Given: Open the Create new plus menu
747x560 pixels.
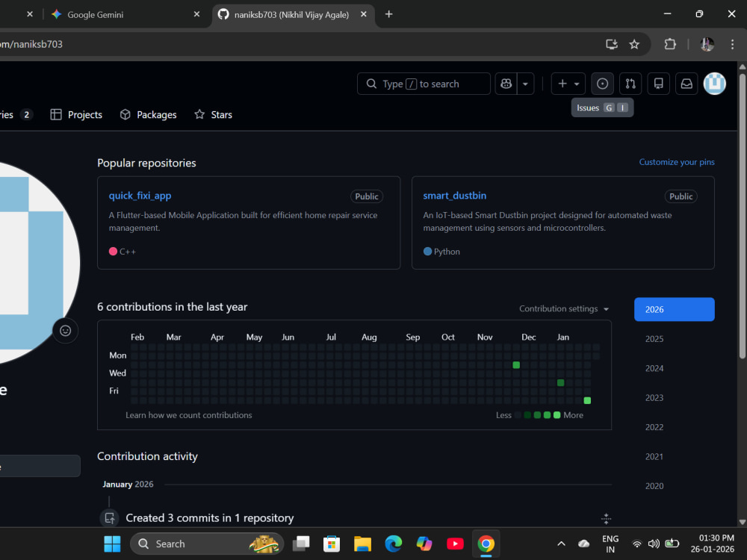Looking at the screenshot, I should [x=568, y=84].
